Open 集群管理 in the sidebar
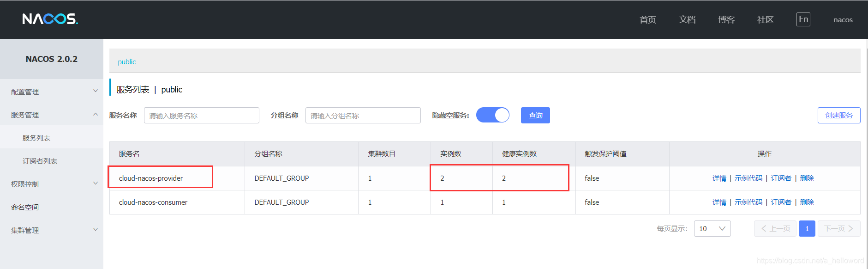This screenshot has width=868, height=269. (25, 231)
